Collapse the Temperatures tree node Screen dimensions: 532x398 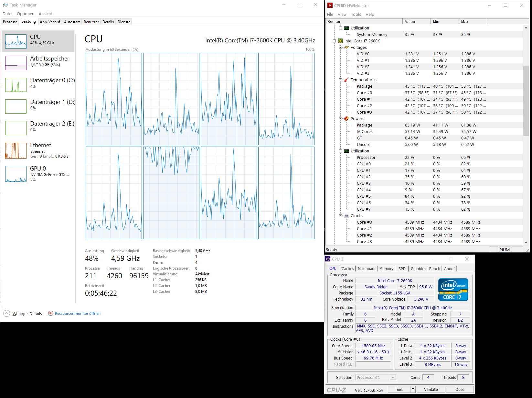pyautogui.click(x=340, y=80)
